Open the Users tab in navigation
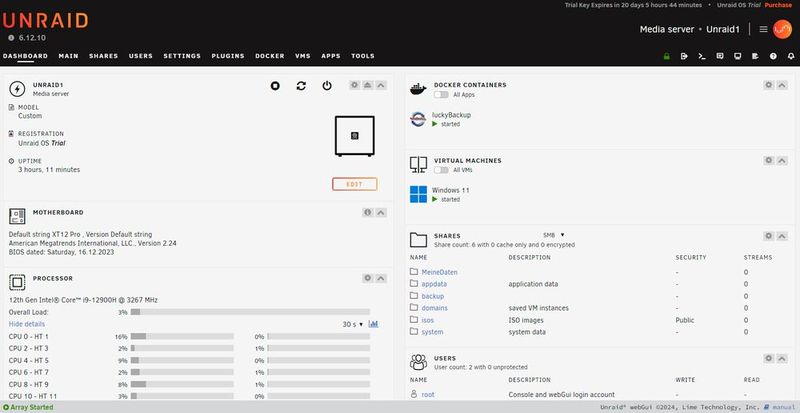This screenshot has height=413, width=800. pos(141,56)
